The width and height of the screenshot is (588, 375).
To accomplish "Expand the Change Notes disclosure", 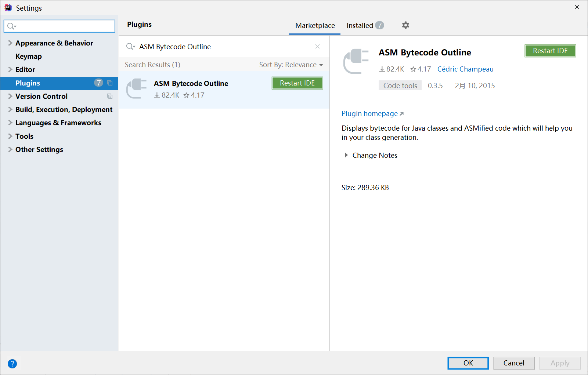I will pos(346,155).
